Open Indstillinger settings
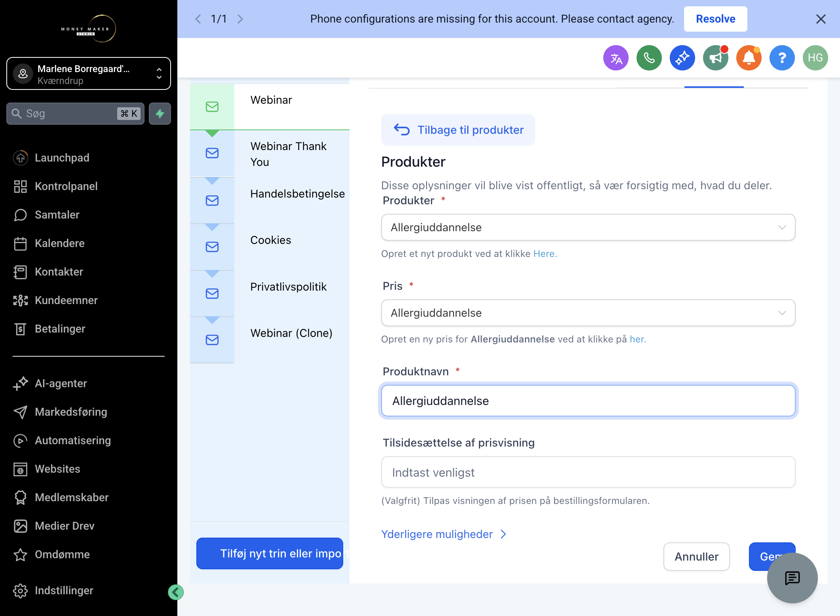The image size is (840, 616). [x=53, y=590]
